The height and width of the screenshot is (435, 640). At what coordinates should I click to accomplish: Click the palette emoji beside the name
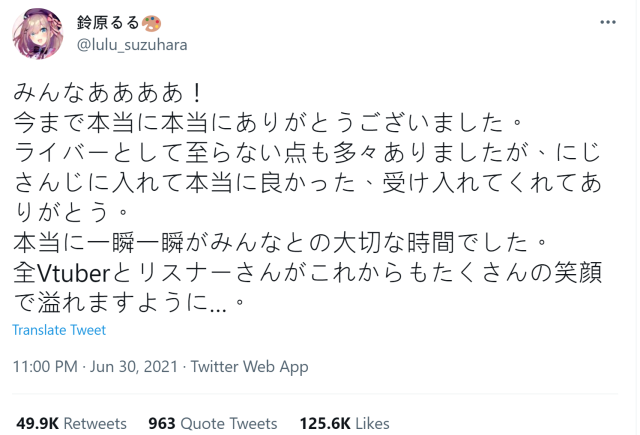click(153, 23)
